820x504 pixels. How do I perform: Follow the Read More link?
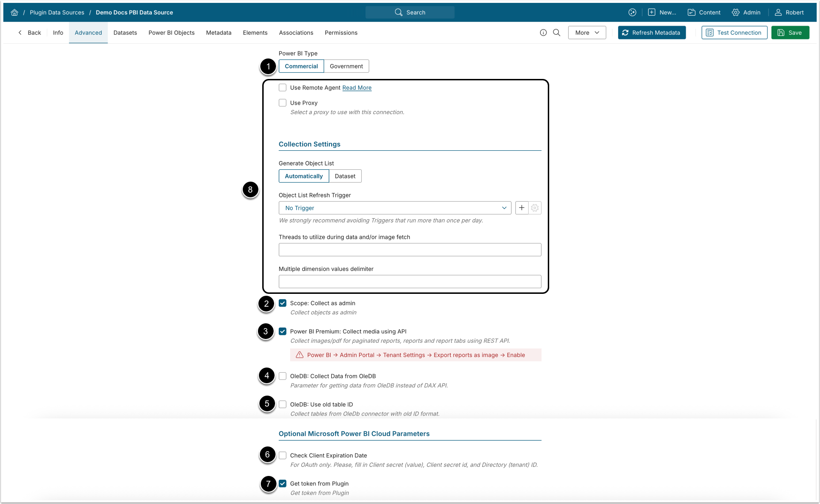[x=356, y=87]
